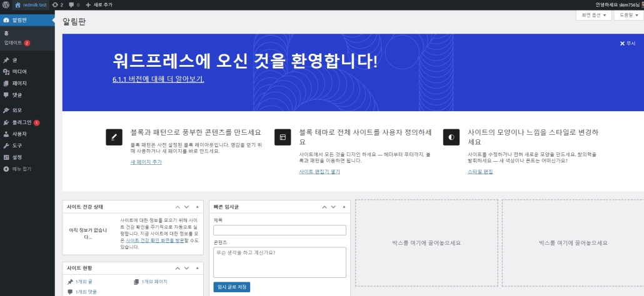
Task: Open the redmilk test site home icon
Action: click(18, 5)
